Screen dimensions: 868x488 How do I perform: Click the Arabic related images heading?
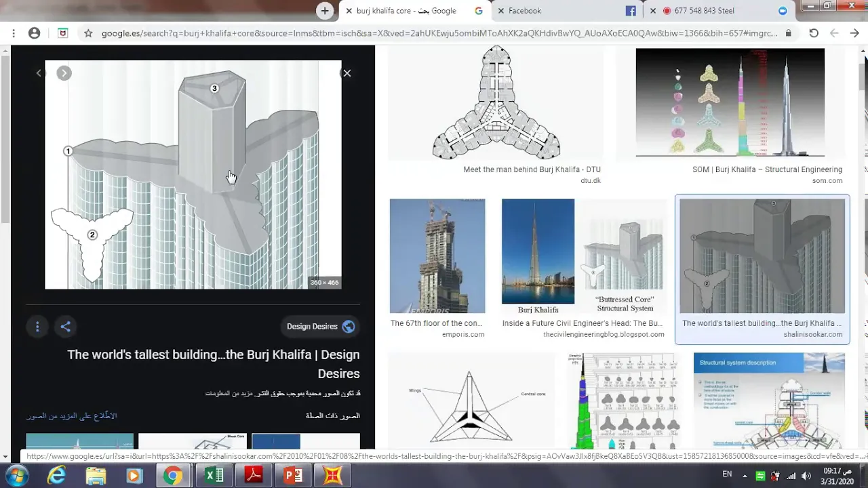coord(333,415)
